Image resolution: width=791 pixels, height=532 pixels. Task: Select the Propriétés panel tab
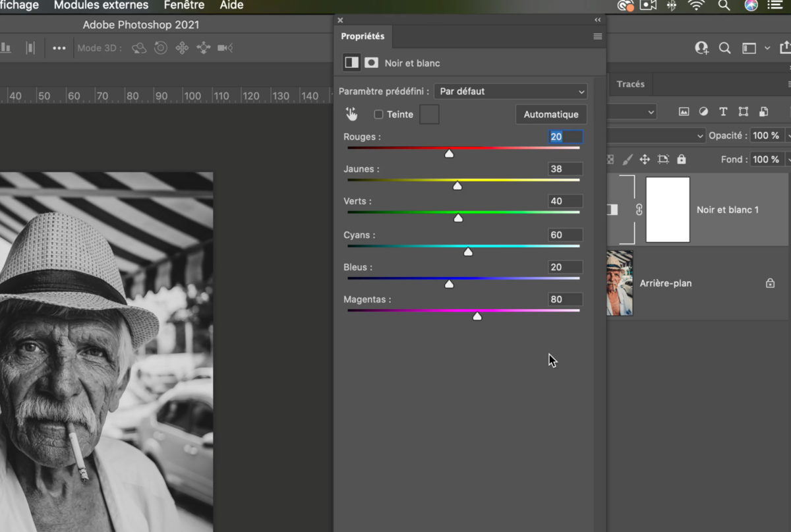[x=363, y=36]
